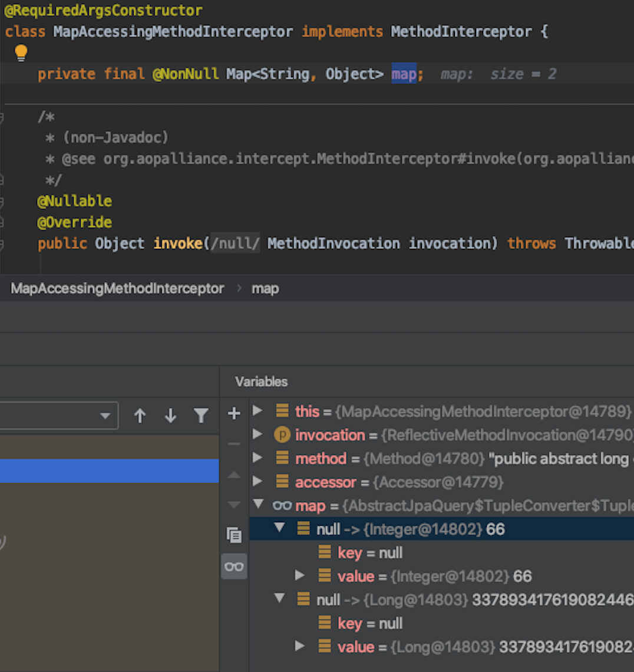The height and width of the screenshot is (672, 634).
Task: Click the Variables panel tab label
Action: pyautogui.click(x=260, y=381)
